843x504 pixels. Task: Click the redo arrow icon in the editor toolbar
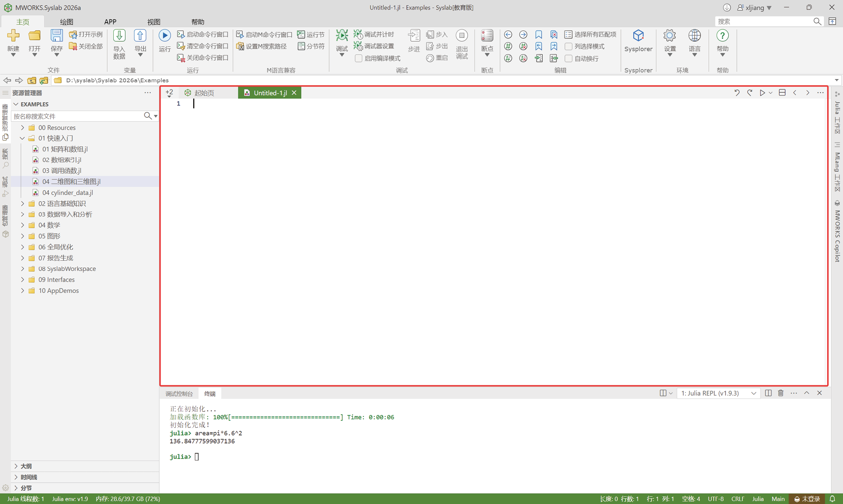tap(750, 93)
